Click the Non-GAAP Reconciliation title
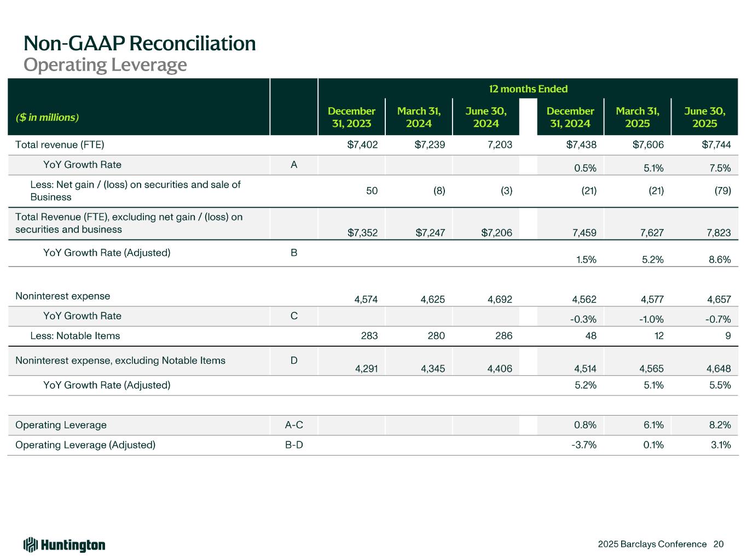747x560 pixels. (x=140, y=43)
